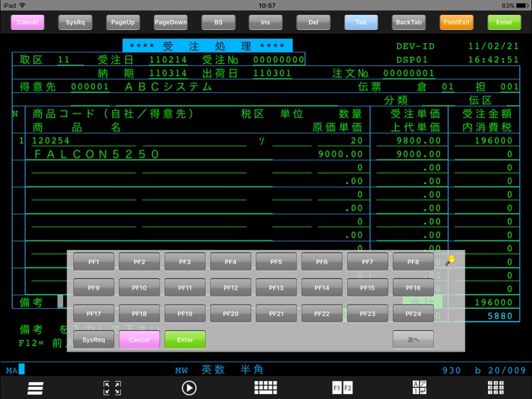
Task: Tap the PF6 key
Action: [321, 262]
